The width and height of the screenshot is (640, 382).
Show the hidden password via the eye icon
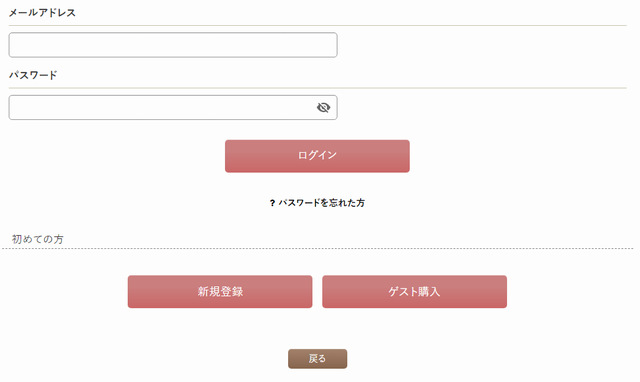click(x=323, y=107)
